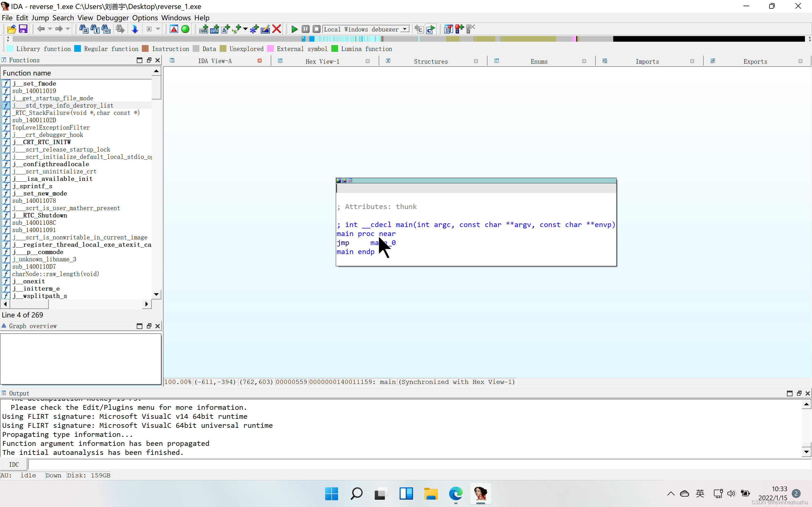The width and height of the screenshot is (812, 507).
Task: Click the green circle analysis indicator icon
Action: tap(185, 29)
